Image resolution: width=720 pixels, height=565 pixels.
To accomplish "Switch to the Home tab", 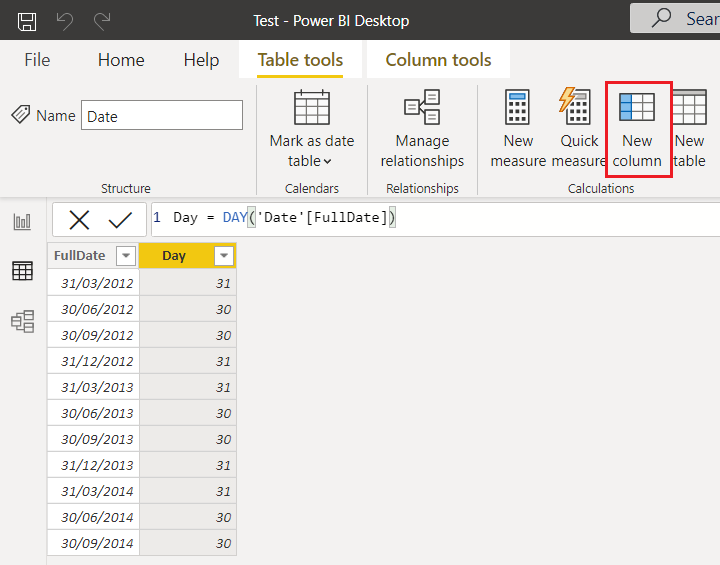I will tap(121, 60).
